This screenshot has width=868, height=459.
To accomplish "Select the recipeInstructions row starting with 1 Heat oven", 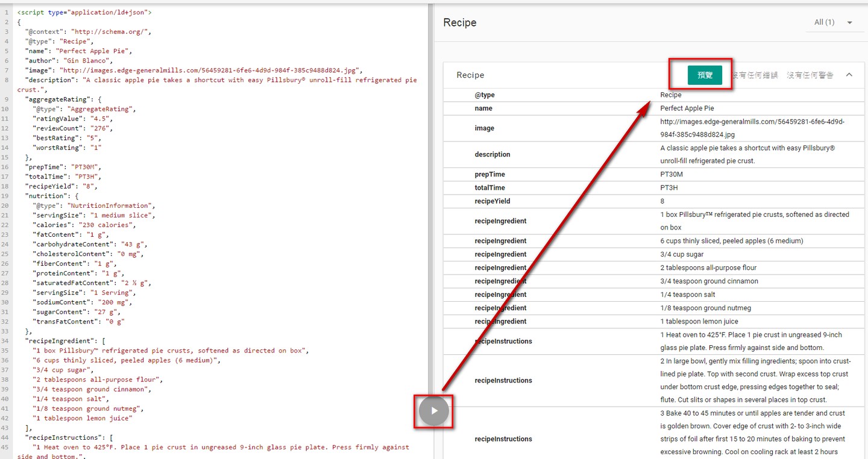I will 653,342.
